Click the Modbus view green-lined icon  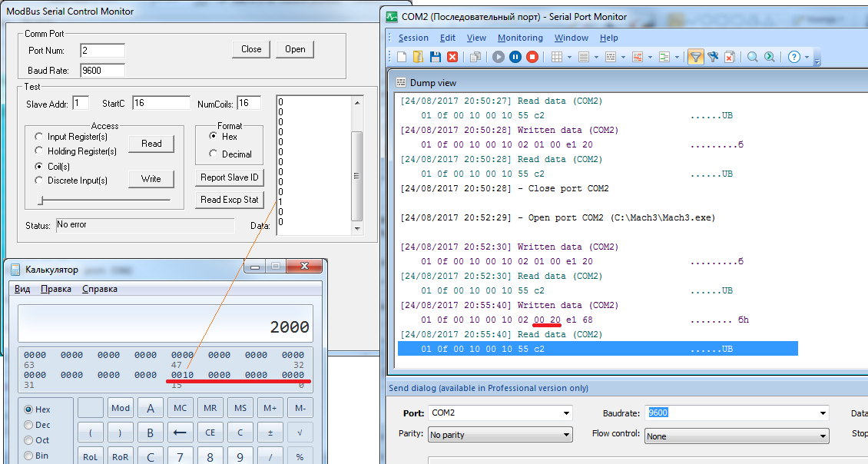[x=664, y=57]
